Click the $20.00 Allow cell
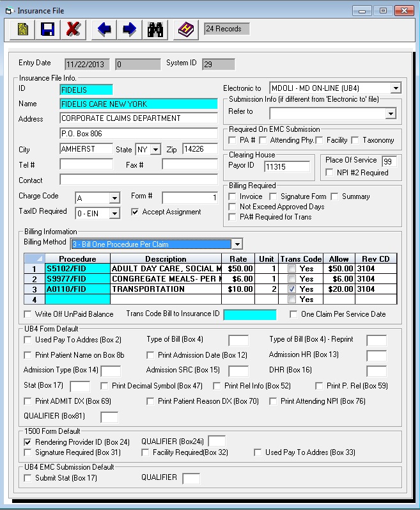The image size is (420, 510). 339,289
